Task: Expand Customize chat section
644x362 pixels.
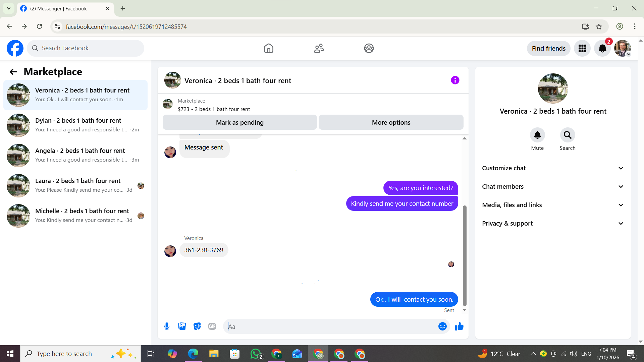Action: (553, 168)
